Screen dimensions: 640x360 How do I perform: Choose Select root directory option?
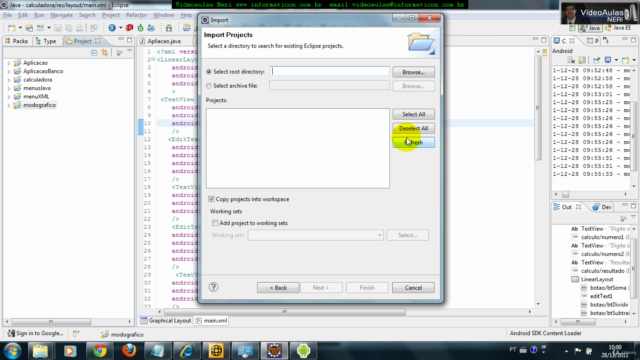[209, 72]
